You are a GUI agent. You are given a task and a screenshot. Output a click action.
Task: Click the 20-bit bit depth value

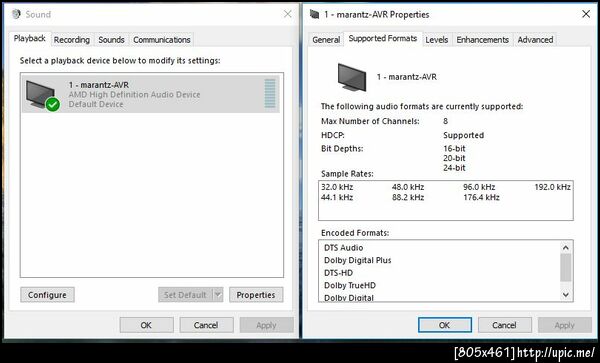(x=454, y=158)
